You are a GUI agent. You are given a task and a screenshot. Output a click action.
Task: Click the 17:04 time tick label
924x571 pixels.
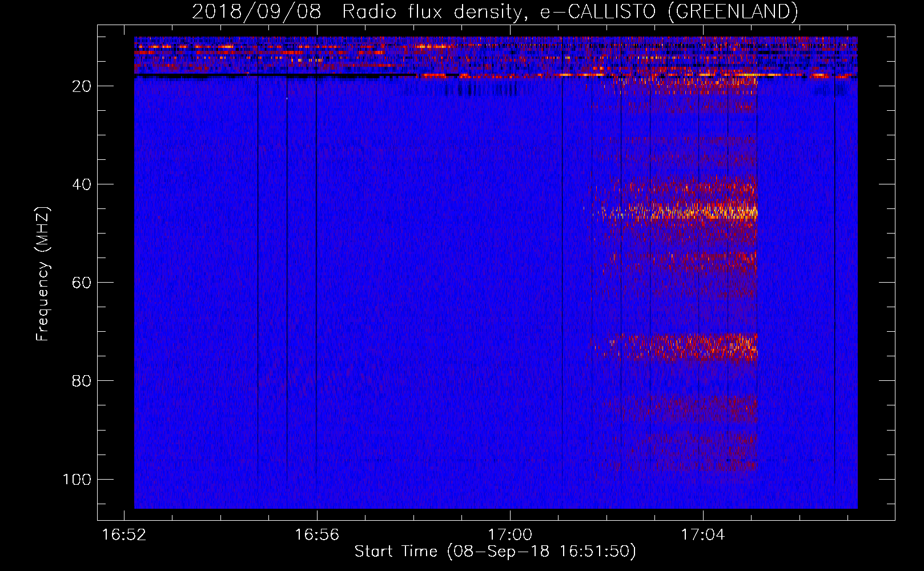(x=703, y=535)
